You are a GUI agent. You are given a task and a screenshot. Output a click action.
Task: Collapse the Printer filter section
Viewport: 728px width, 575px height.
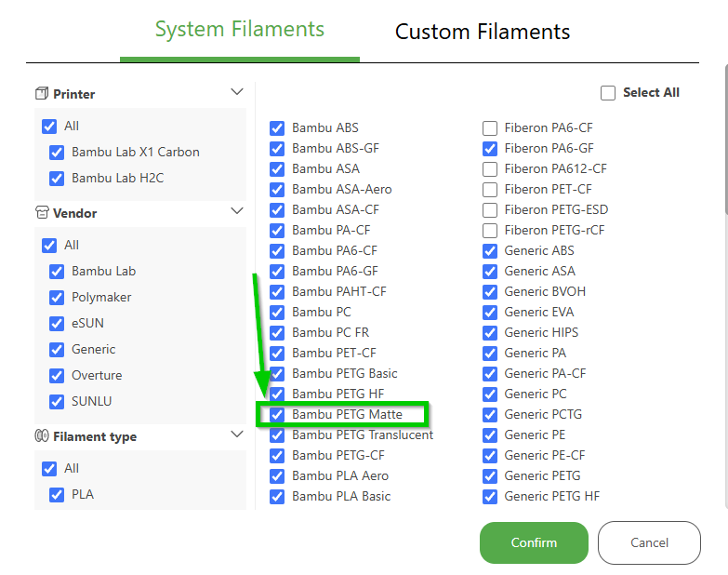[x=237, y=91]
